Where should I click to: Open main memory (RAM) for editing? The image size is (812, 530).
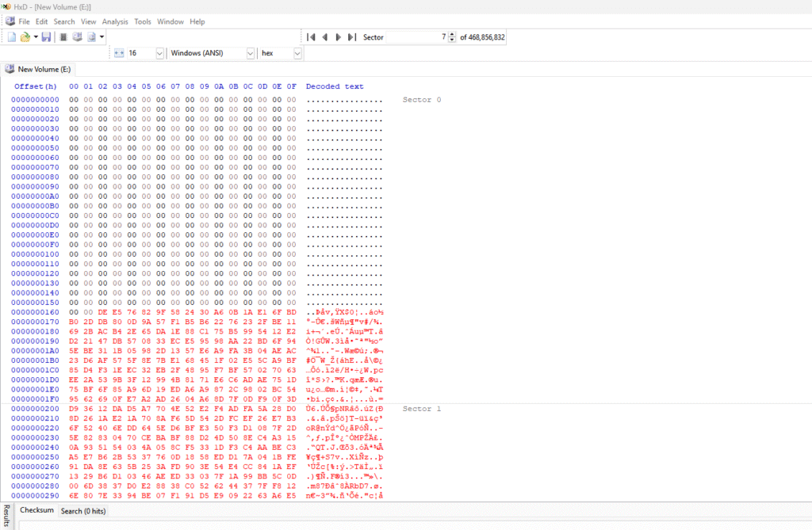(63, 36)
